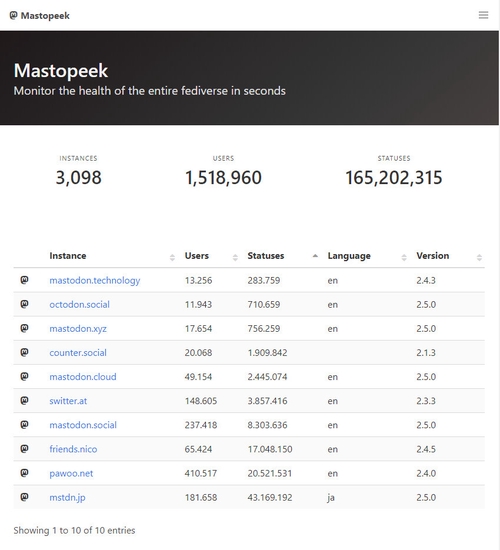Click the Instance column header
Image resolution: width=500 pixels, height=550 pixels.
68,256
